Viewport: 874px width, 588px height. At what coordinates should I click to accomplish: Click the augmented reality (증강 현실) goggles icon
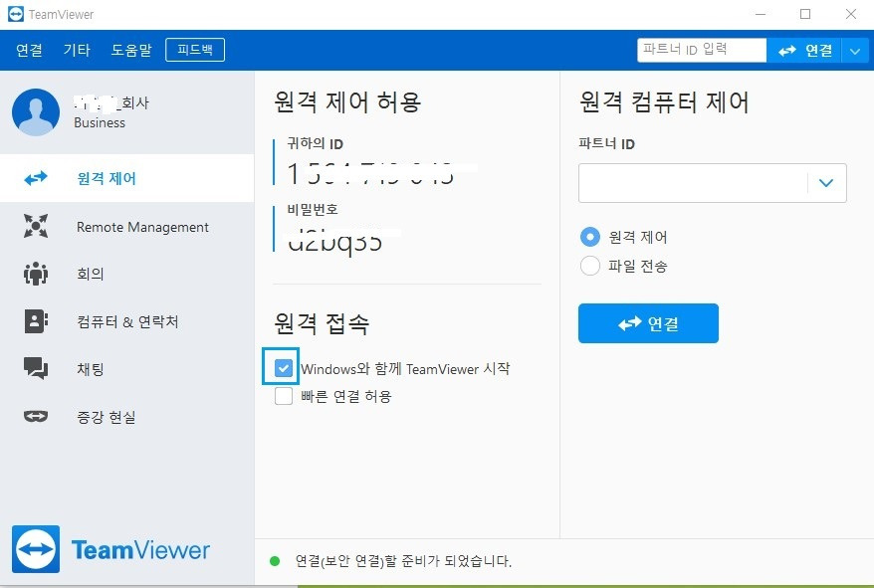click(x=36, y=416)
